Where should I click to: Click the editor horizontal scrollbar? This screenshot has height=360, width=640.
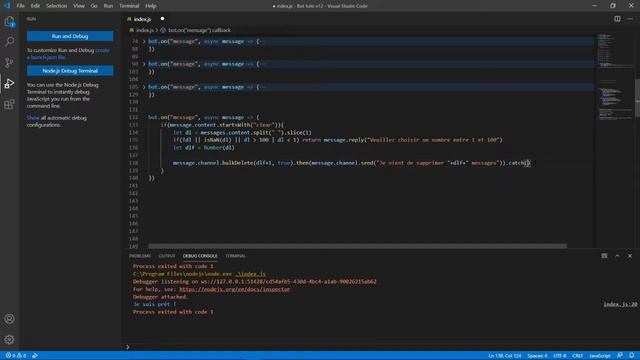pos(357,246)
